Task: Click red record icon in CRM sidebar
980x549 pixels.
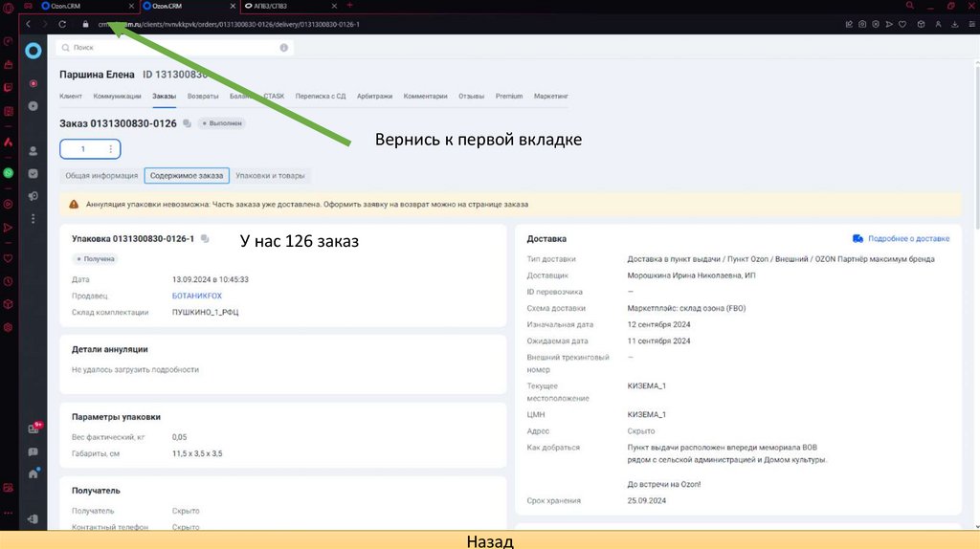Action: [x=33, y=83]
